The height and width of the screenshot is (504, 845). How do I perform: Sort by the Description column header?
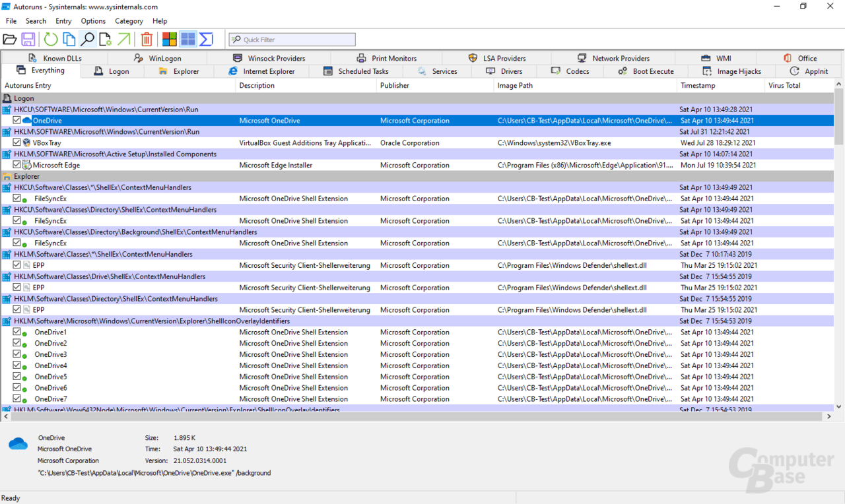point(306,85)
